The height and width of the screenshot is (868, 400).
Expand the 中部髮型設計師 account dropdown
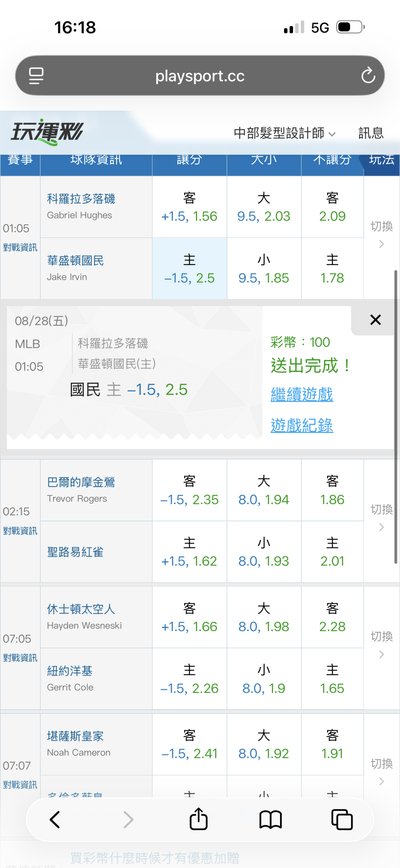point(284,133)
